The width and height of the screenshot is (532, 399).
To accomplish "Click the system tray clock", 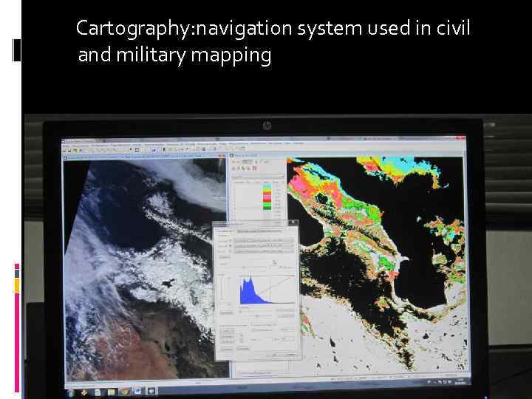I will [461, 381].
